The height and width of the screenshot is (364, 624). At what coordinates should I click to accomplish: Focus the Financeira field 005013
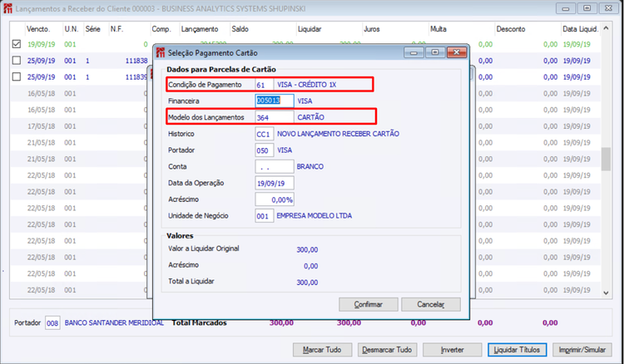tap(275, 101)
